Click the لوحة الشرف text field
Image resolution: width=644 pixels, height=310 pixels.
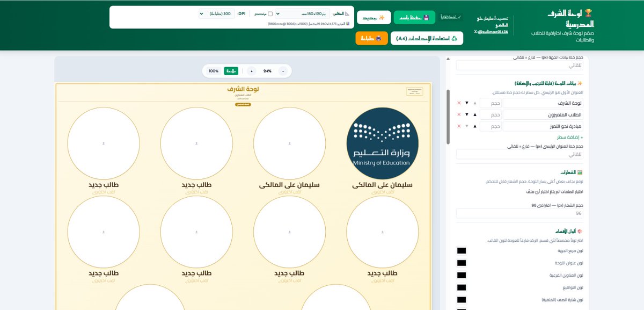(544, 103)
